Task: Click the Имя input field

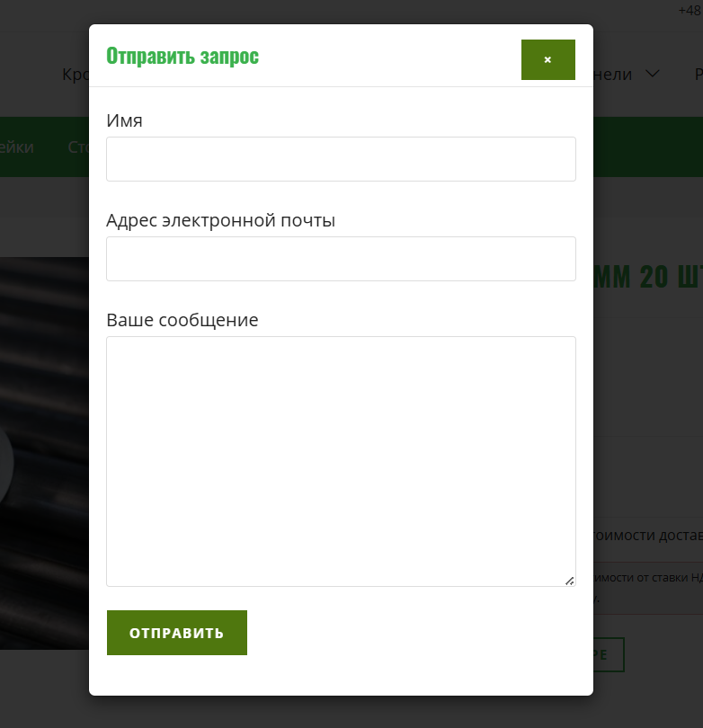Action: (x=341, y=159)
